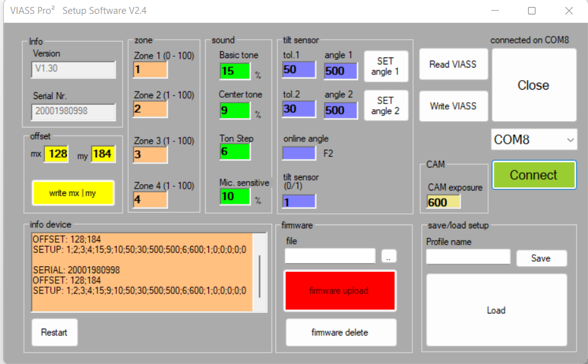The image size is (588, 364).
Task: Save the setup profile
Action: point(541,258)
